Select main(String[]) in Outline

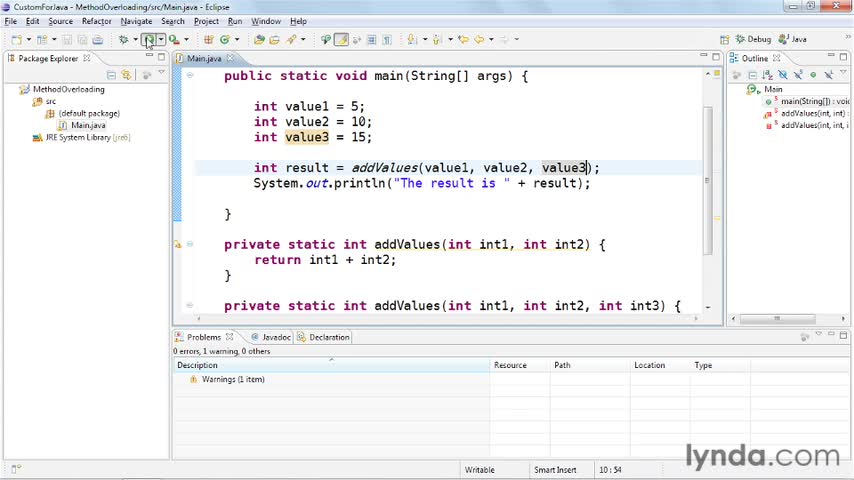tap(807, 101)
